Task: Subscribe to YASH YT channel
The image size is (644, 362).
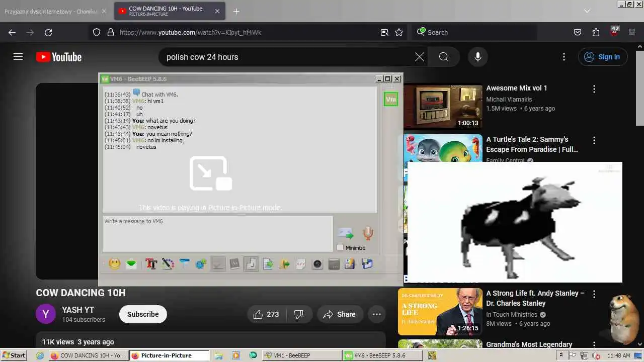Action: (x=143, y=314)
